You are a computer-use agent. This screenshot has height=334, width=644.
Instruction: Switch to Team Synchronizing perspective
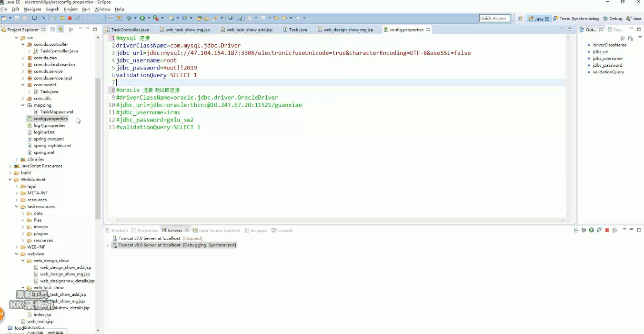tap(576, 19)
